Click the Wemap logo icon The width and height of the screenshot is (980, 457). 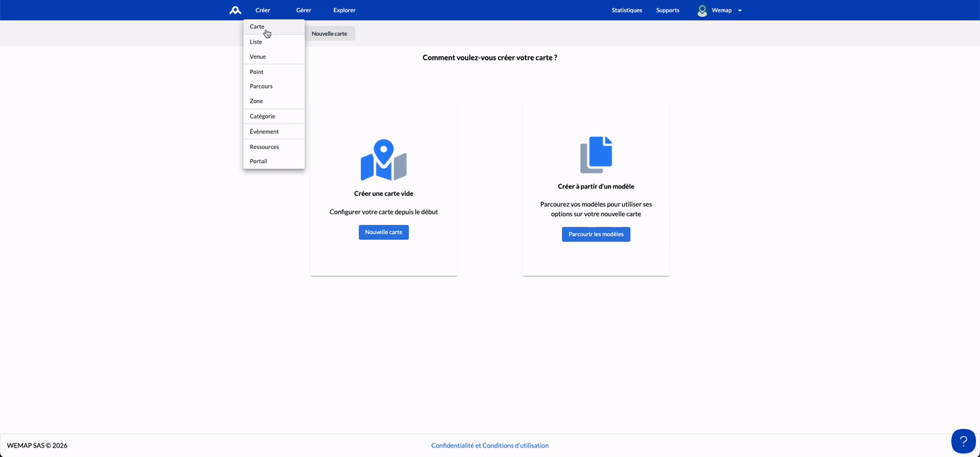[x=235, y=10]
